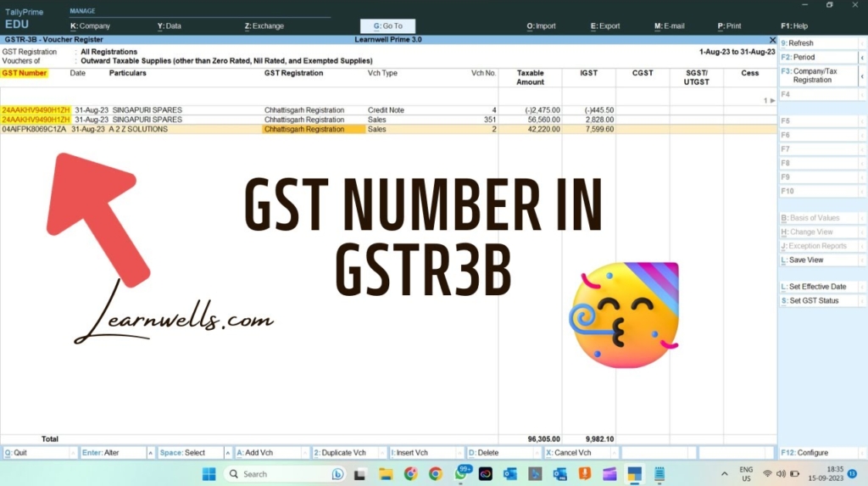This screenshot has width=868, height=486.
Task: Open the G: Go To menu
Action: point(388,26)
